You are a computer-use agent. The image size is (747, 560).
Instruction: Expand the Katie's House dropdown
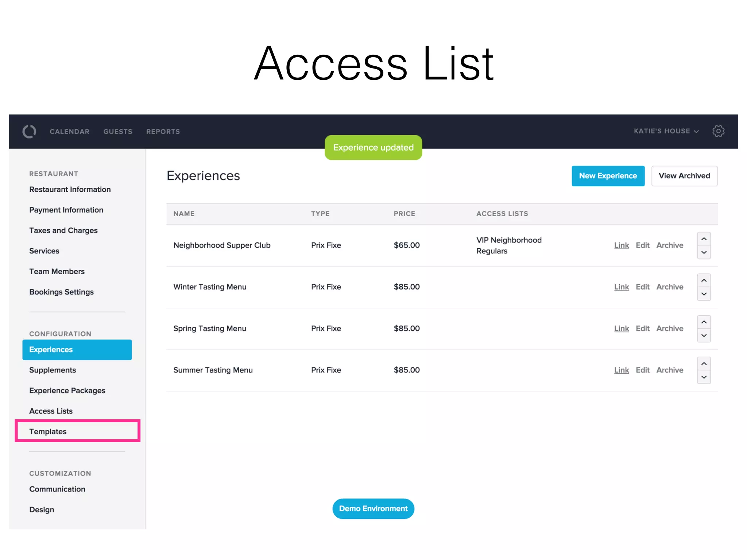tap(666, 131)
